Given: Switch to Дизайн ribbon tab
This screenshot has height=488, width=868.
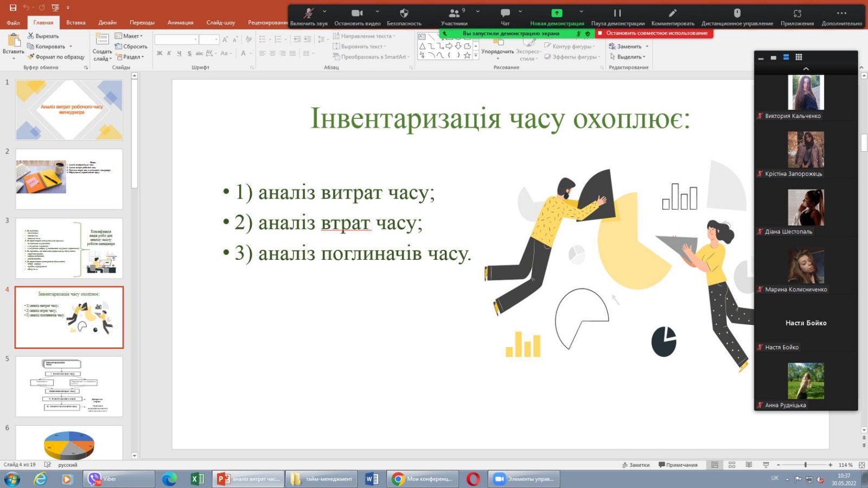Looking at the screenshot, I should tap(107, 23).
